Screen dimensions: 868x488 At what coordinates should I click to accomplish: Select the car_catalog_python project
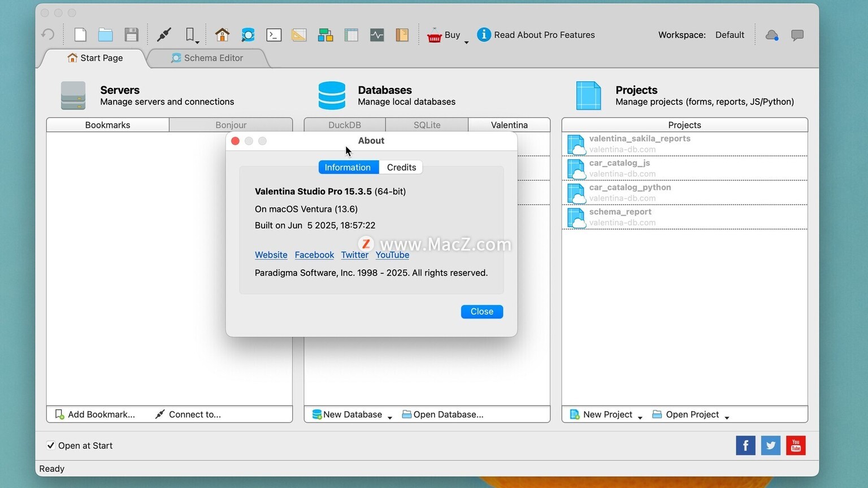pos(684,193)
